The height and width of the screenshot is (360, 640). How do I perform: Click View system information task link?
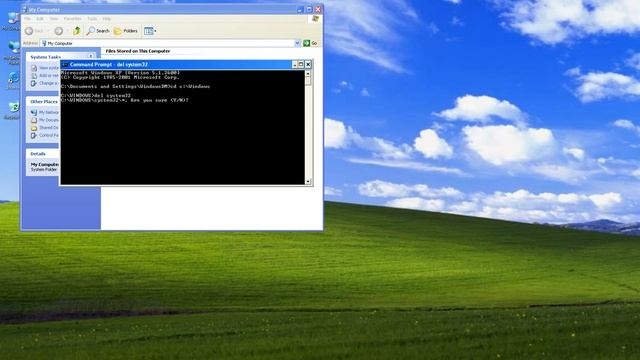(45, 68)
